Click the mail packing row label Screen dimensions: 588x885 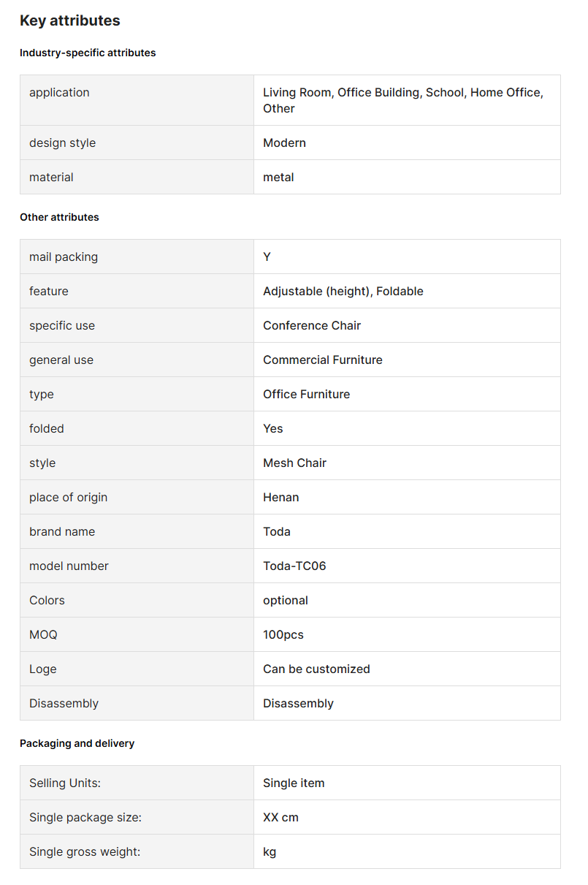(x=64, y=257)
